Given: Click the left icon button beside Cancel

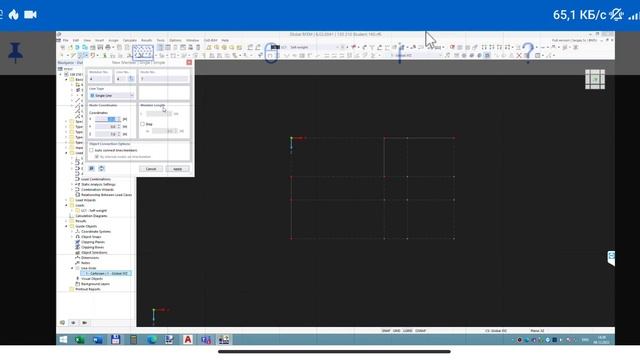Looking at the screenshot, I should coord(91,169).
